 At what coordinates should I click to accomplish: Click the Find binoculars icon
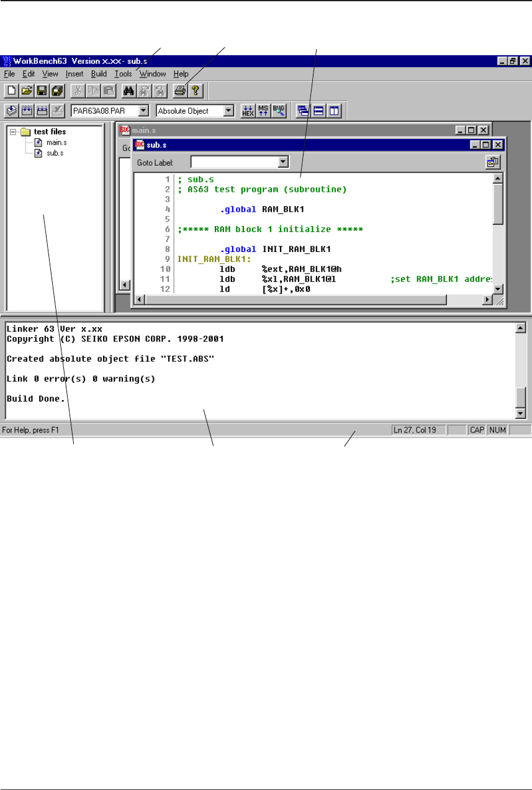128,91
